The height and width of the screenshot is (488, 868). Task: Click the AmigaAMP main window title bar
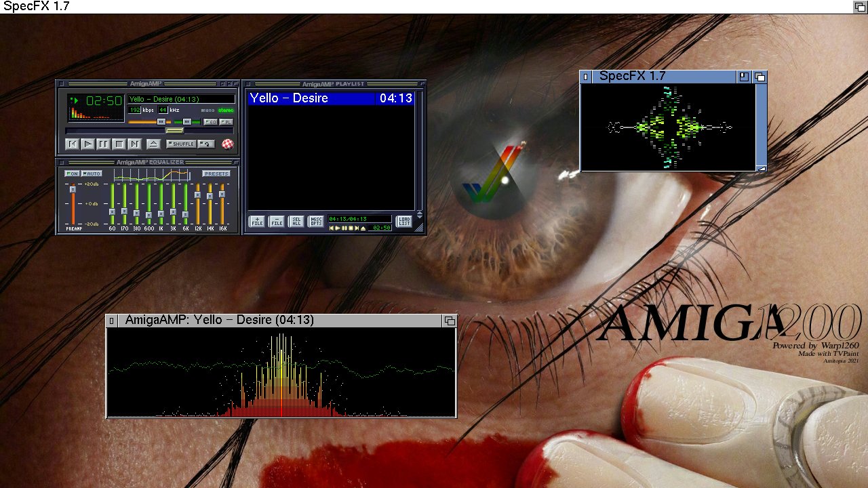pos(147,83)
